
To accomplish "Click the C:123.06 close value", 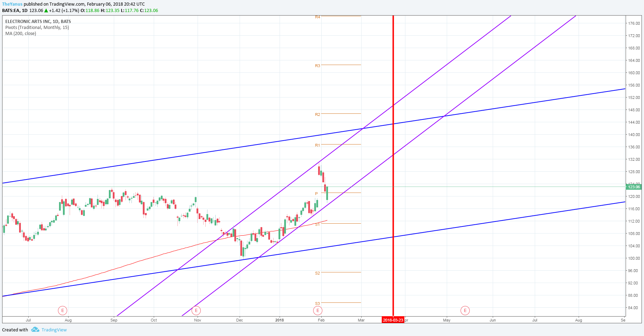I will pyautogui.click(x=149, y=11).
